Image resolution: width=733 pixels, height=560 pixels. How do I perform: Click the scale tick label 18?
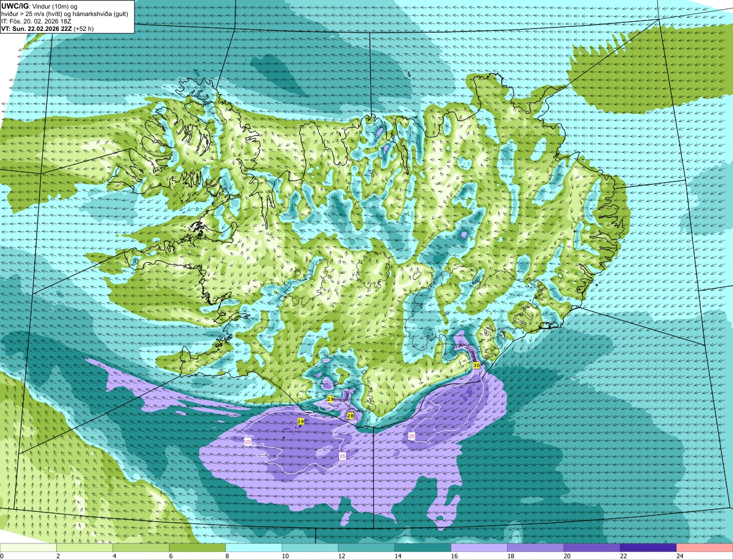click(510, 556)
